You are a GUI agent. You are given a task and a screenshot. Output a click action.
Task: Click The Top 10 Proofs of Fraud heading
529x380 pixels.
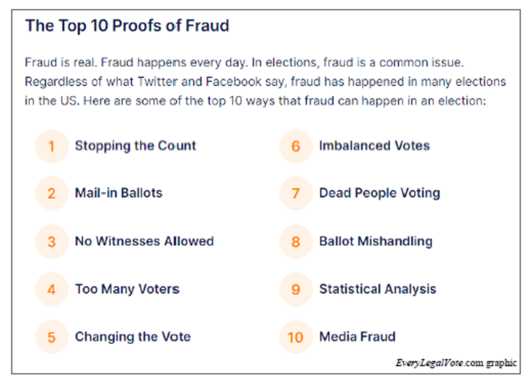127,26
